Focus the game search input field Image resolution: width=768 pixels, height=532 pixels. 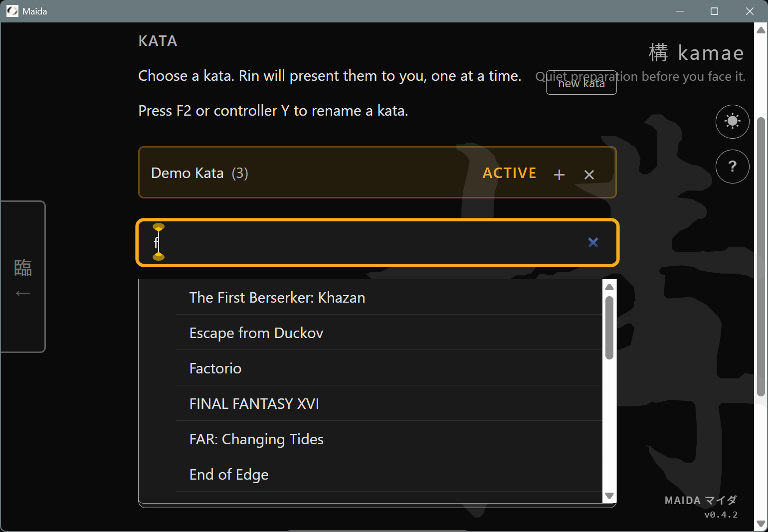tap(349, 243)
